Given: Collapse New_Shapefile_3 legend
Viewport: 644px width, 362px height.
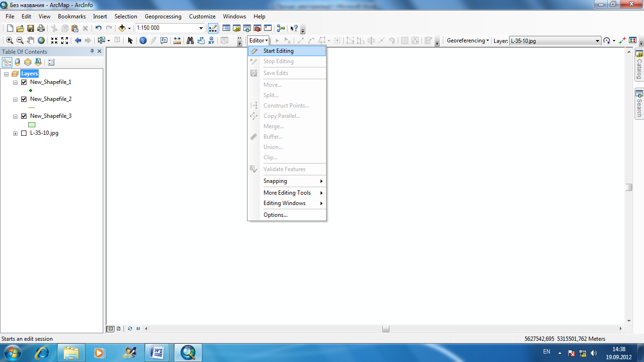Looking at the screenshot, I should [x=16, y=116].
